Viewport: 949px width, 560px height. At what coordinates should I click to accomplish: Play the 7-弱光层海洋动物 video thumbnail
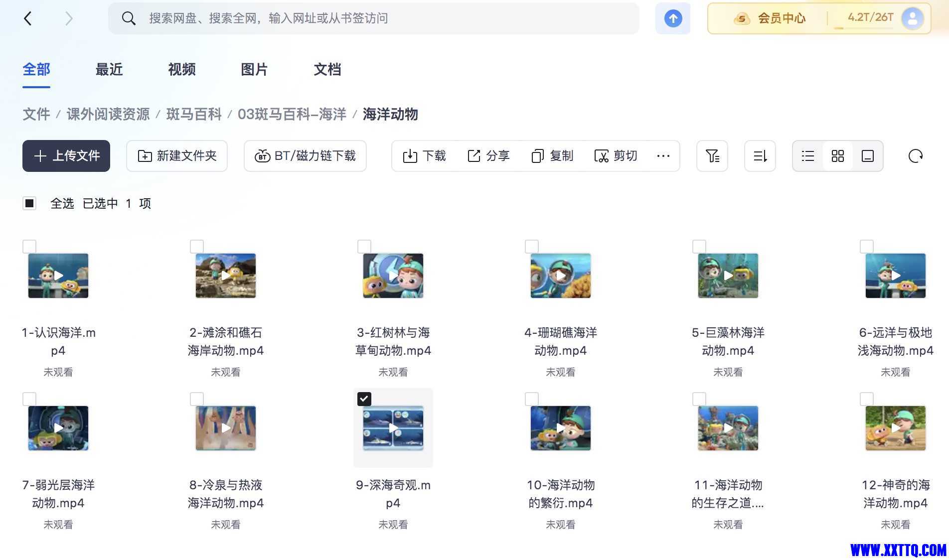tap(58, 428)
